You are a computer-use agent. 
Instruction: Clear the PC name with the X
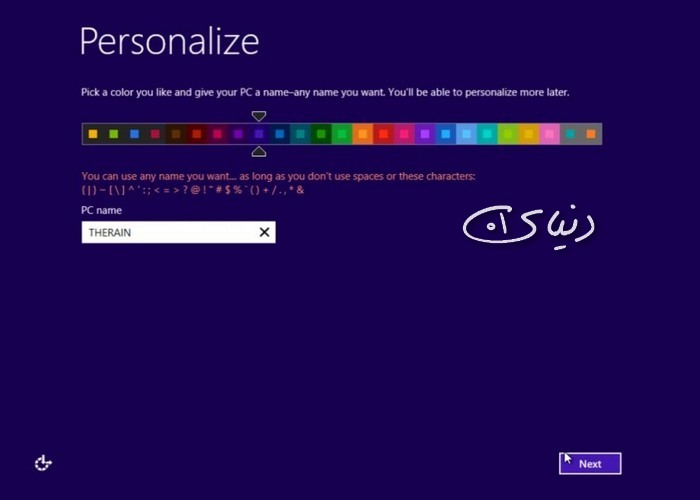click(264, 232)
